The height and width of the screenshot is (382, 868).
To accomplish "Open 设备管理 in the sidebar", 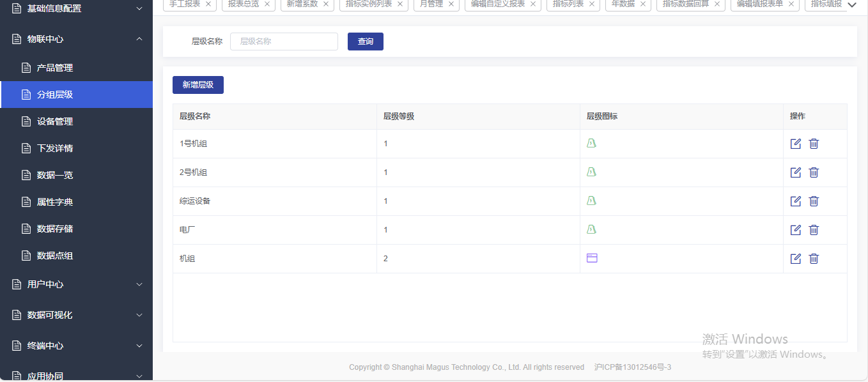I will (55, 121).
